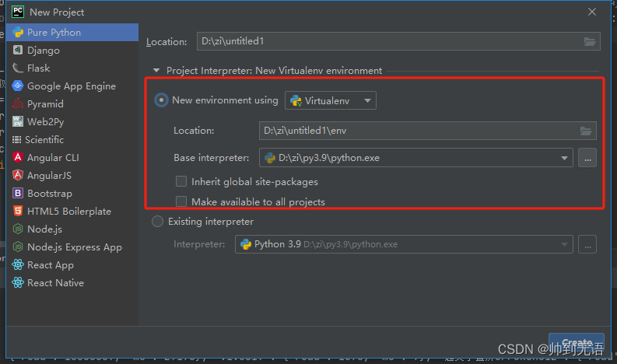617x364 pixels.
Task: Browse folder for project Location field
Action: (x=590, y=41)
